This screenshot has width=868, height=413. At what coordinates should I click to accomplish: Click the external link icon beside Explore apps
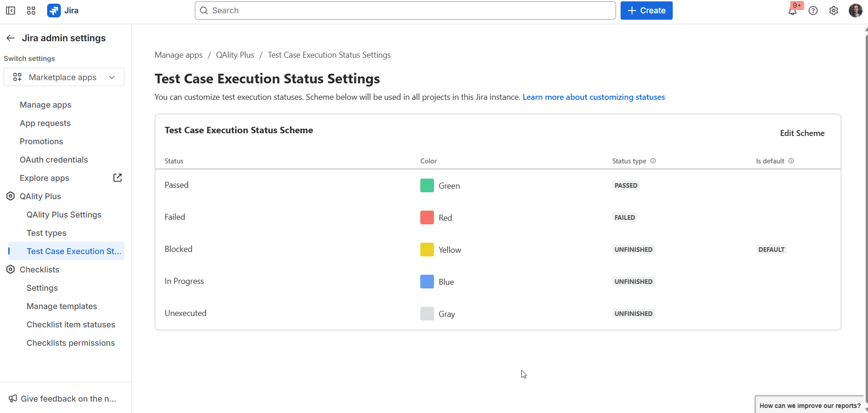coord(118,178)
